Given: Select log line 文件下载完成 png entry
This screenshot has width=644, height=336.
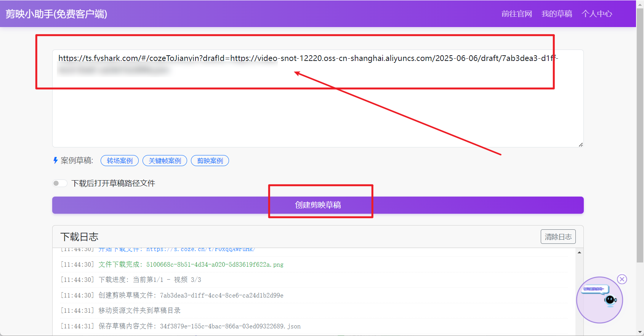Looking at the screenshot, I should (172, 264).
